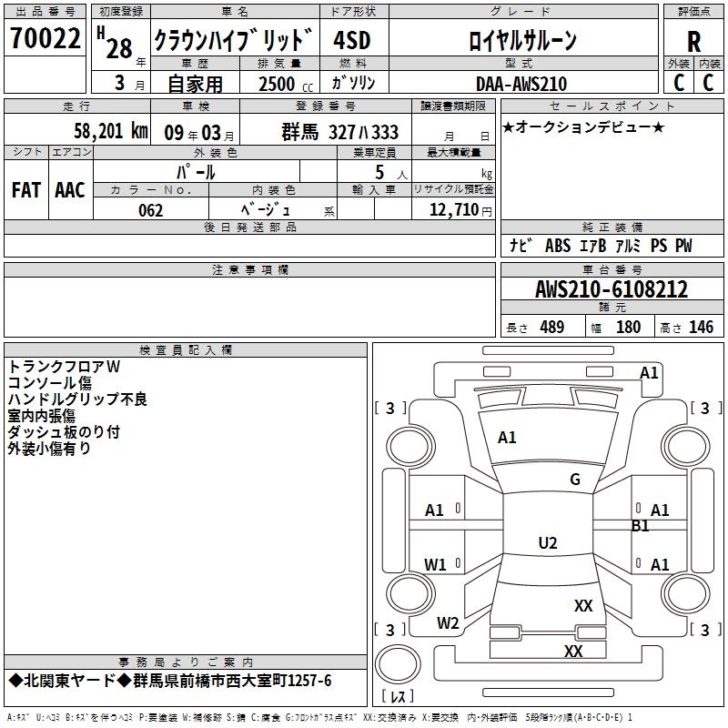Select the grade ロイヤルサルーン

[x=522, y=40]
